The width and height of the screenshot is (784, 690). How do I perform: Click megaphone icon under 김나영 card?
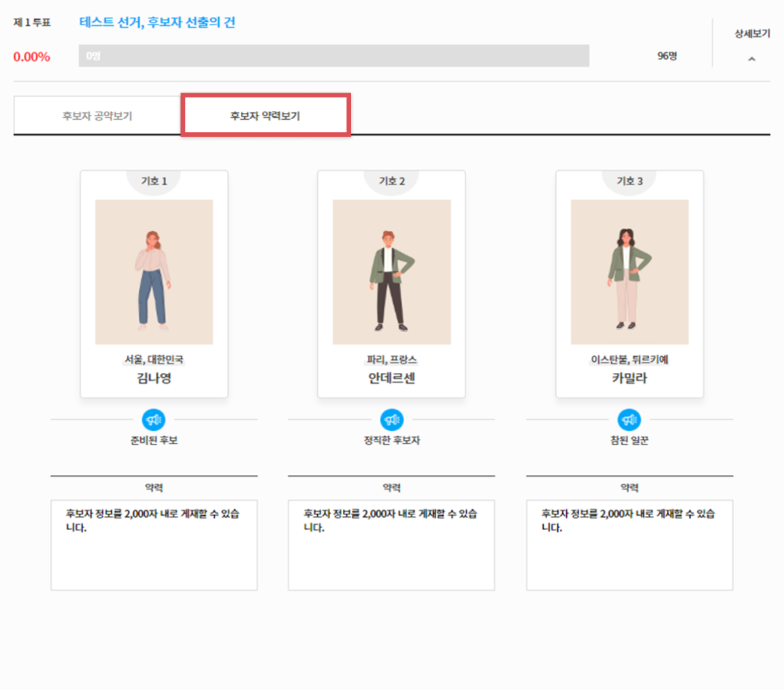tap(154, 420)
